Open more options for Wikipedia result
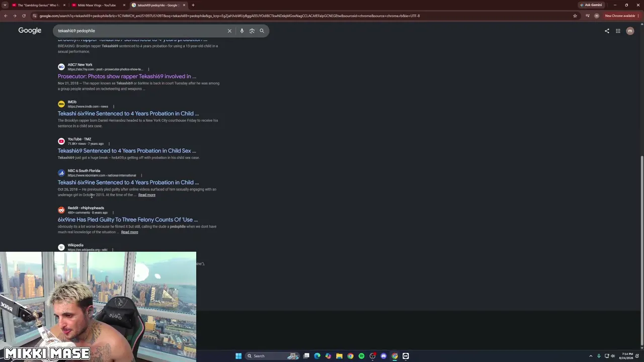Viewport: 644px width, 362px height. pyautogui.click(x=112, y=250)
